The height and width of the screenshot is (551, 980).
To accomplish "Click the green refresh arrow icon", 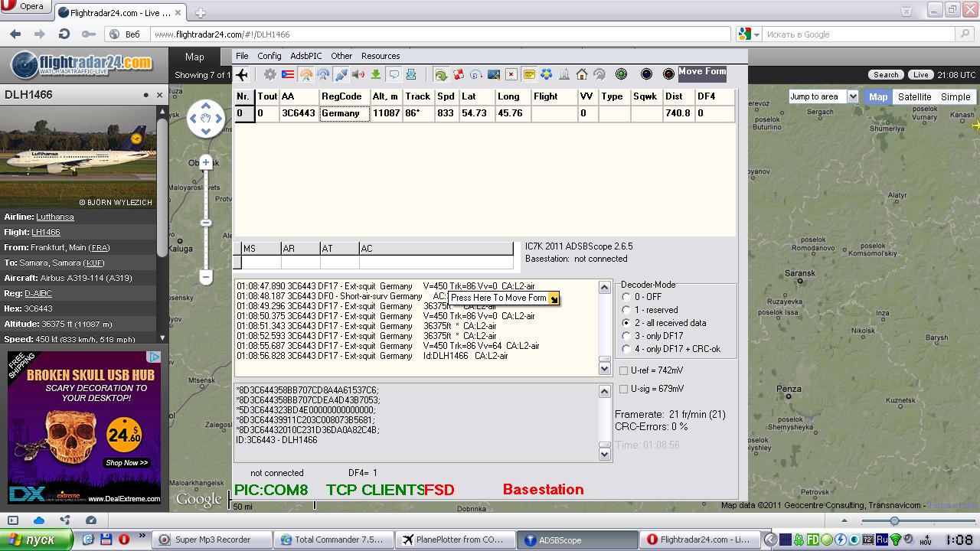I will click(x=441, y=74).
